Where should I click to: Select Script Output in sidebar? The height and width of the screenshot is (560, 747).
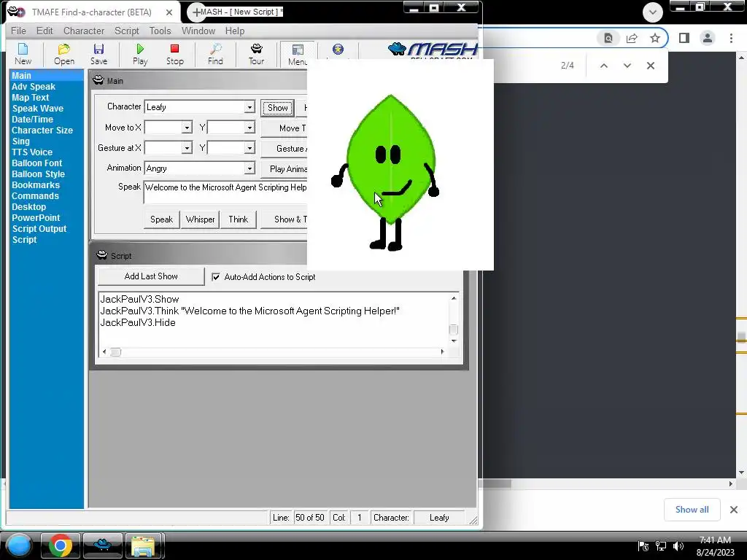(x=39, y=229)
